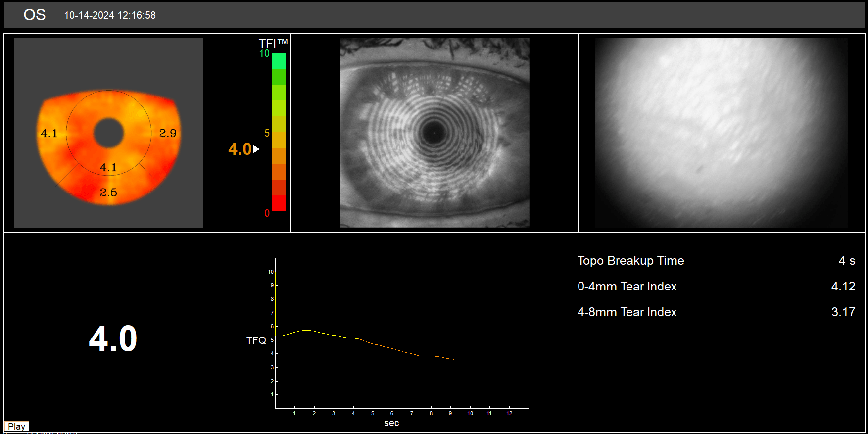Viewport: 868px width, 434px height.
Task: Click the Topo Breakup Time label
Action: click(630, 261)
